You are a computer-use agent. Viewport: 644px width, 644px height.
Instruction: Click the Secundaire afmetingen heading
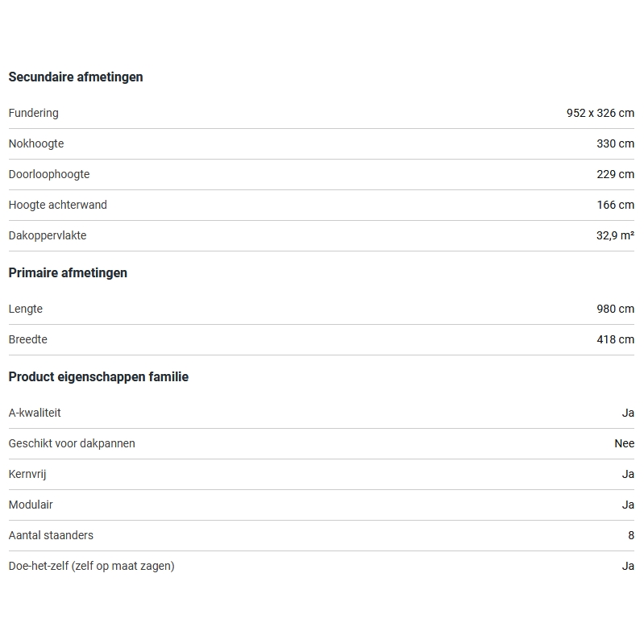click(76, 77)
